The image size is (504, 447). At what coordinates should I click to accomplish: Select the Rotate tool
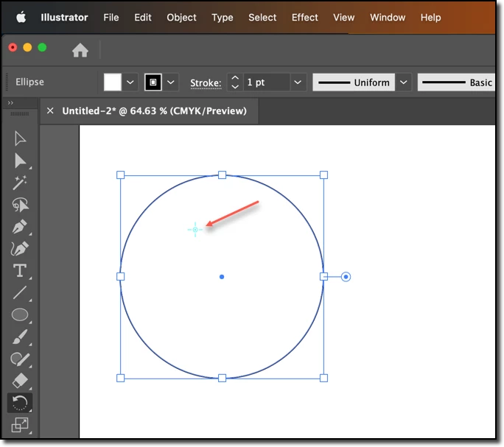20,403
